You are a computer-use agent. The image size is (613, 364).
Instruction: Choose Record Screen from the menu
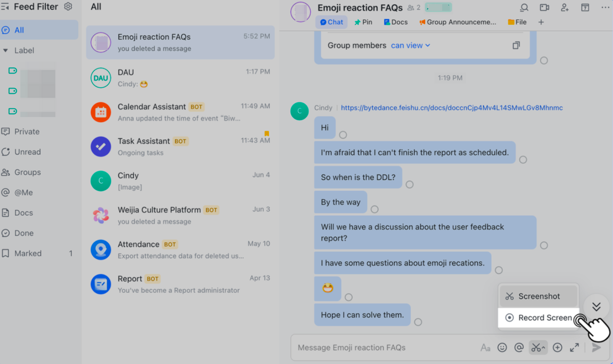pos(538,318)
